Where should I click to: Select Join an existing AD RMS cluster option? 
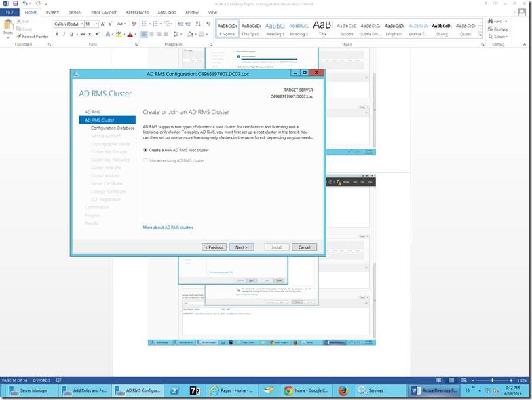coord(145,160)
